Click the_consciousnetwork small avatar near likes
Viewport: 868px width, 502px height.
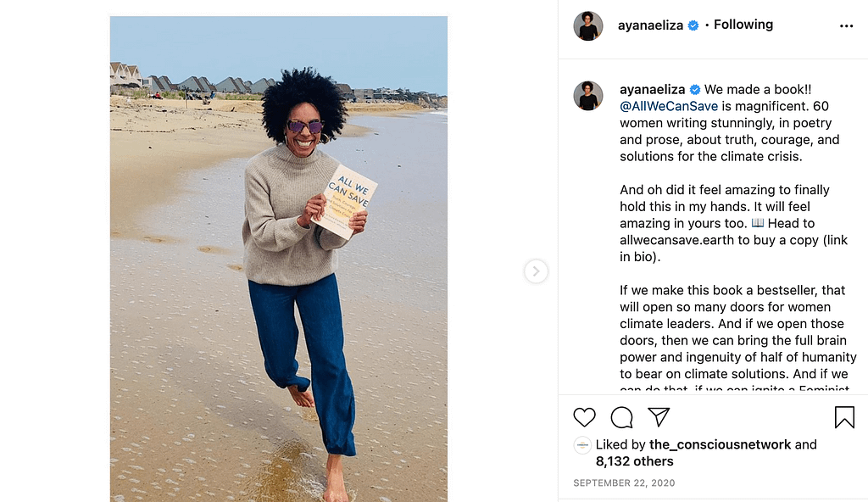[582, 445]
